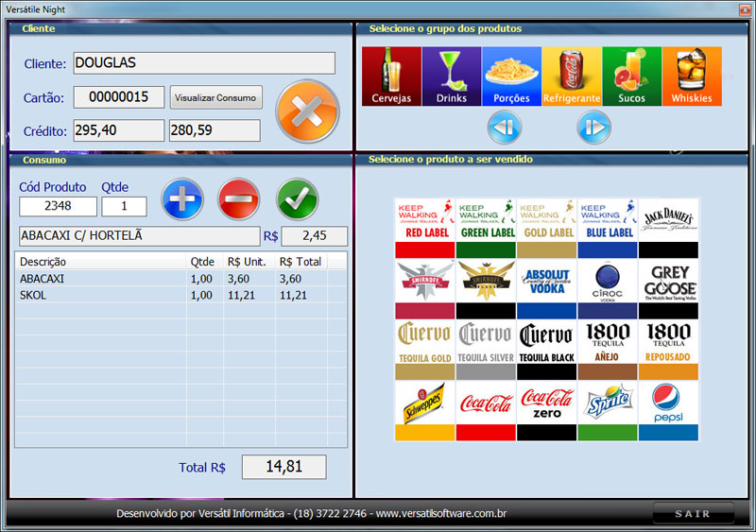Select Cuervo Tequila Gold product
This screenshot has height=532, width=756.
(x=424, y=350)
